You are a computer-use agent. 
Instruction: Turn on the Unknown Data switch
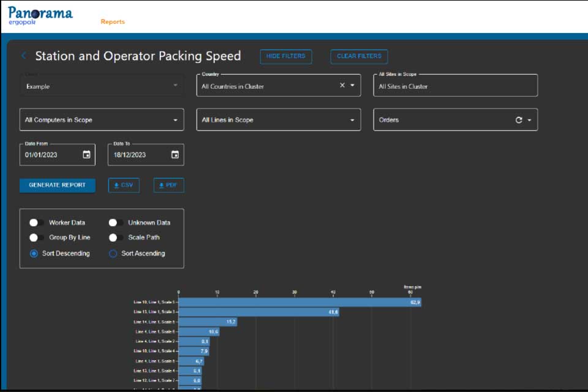[x=116, y=223]
